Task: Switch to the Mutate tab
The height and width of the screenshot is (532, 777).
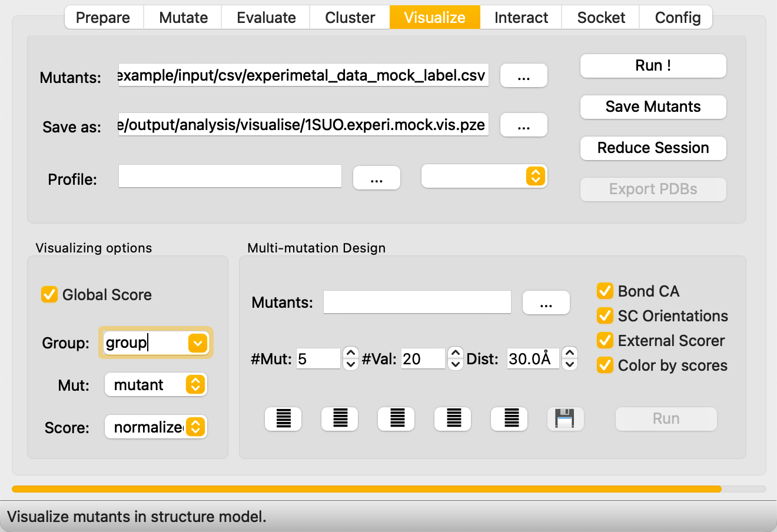Action: (183, 18)
